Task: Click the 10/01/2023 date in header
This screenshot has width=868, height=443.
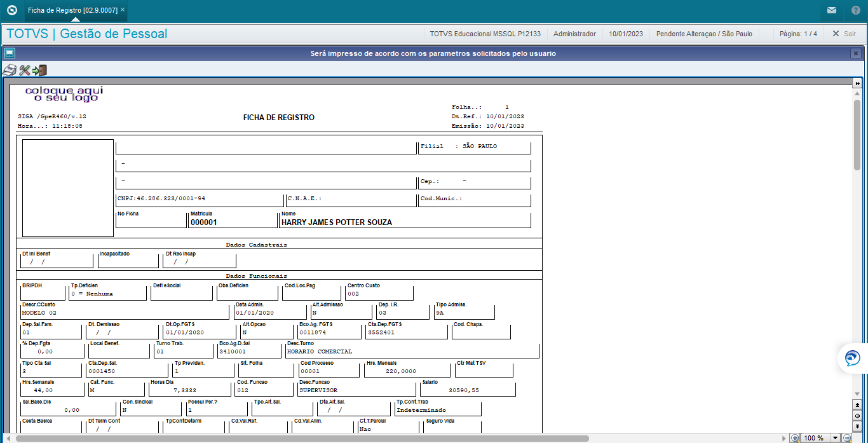Action: coord(626,34)
